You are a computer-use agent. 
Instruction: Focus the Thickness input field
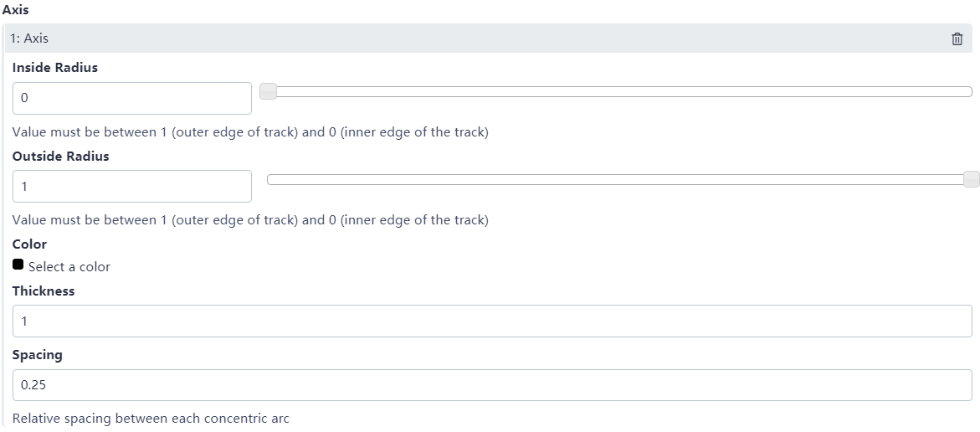[492, 321]
